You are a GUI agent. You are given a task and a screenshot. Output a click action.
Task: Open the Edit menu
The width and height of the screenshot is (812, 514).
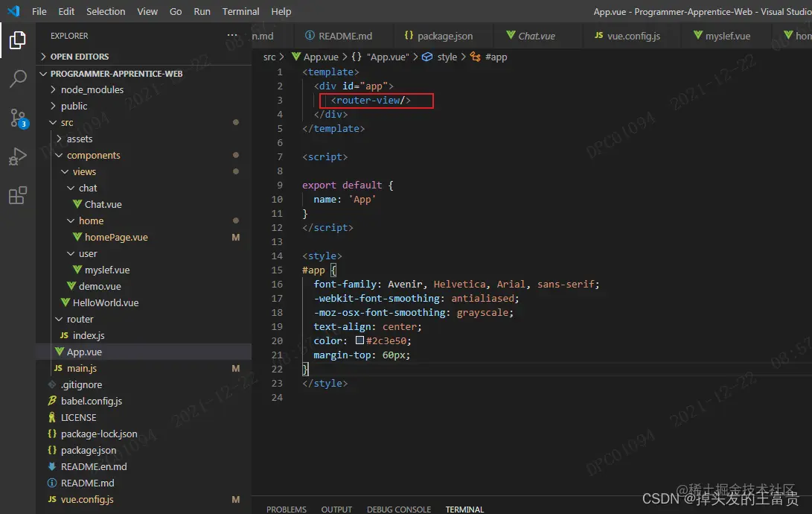point(66,11)
